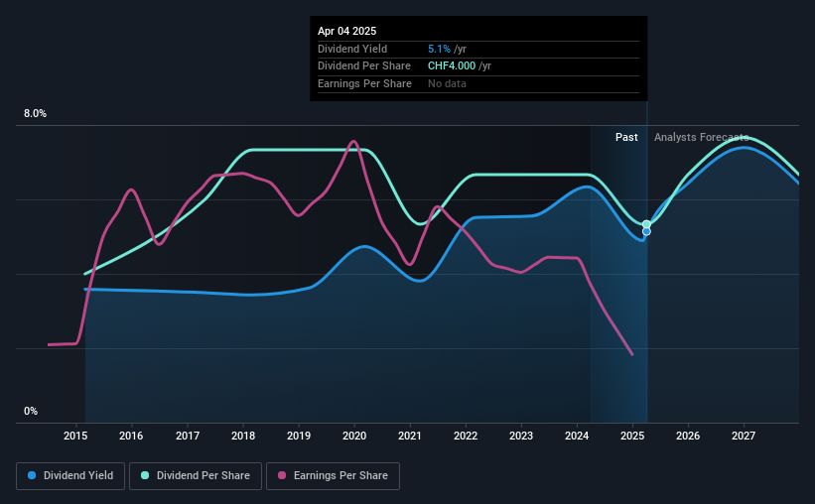Toggle the Dividend Yield legend button

click(x=70, y=476)
